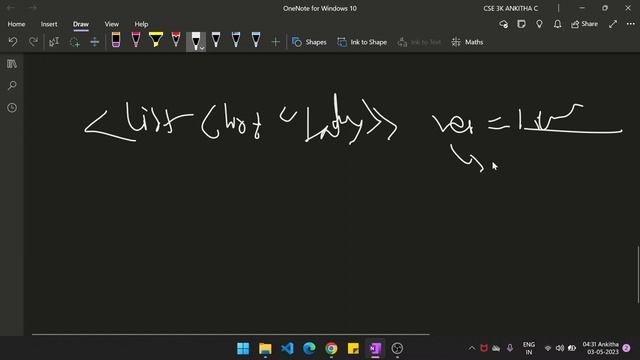Go back with the back arrow
Screen dimensions: 640x360
point(11,8)
